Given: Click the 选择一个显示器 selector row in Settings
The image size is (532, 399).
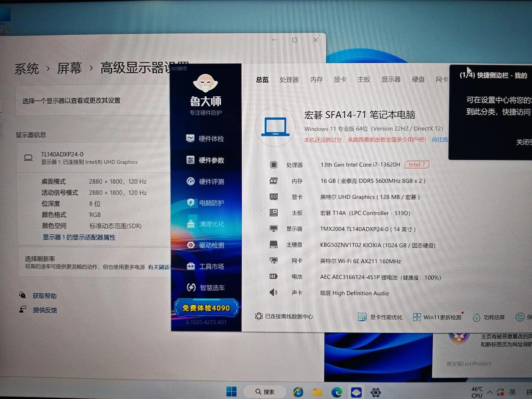Looking at the screenshot, I should (x=93, y=100).
